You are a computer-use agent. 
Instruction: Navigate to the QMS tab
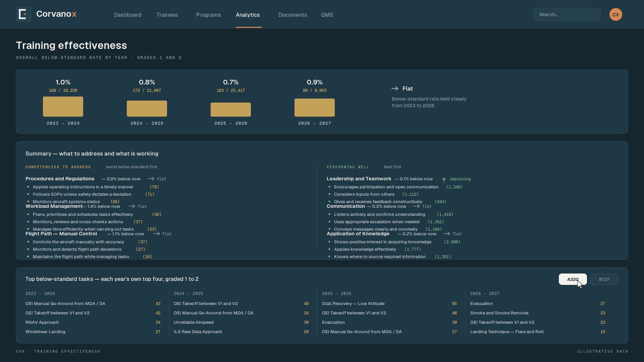pos(327,15)
